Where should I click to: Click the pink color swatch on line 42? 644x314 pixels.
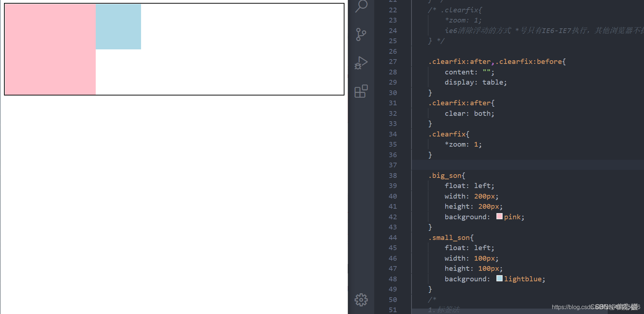pos(499,216)
